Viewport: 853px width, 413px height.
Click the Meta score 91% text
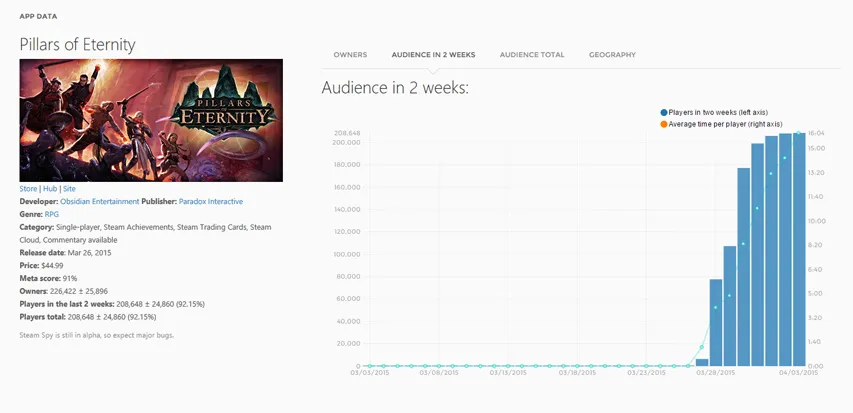[48, 278]
